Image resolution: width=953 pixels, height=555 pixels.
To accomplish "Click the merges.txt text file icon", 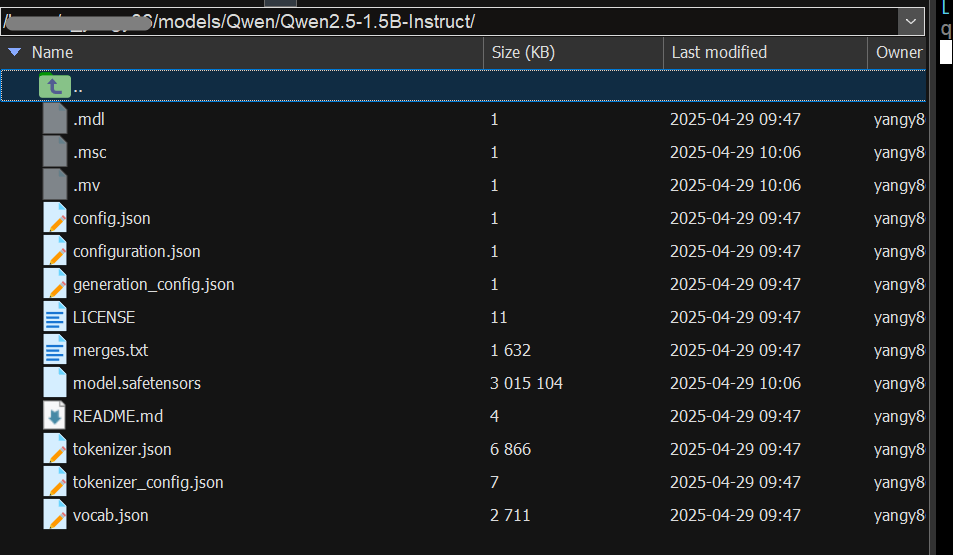I will (x=55, y=350).
